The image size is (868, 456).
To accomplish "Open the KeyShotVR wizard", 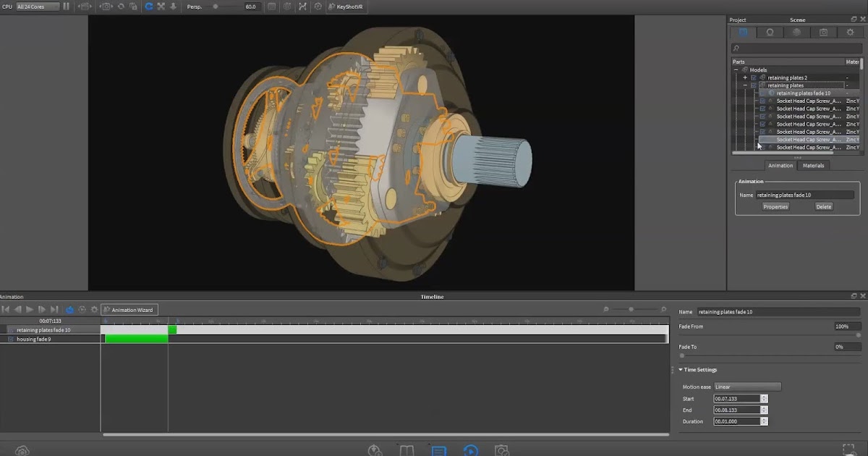I will 347,6.
